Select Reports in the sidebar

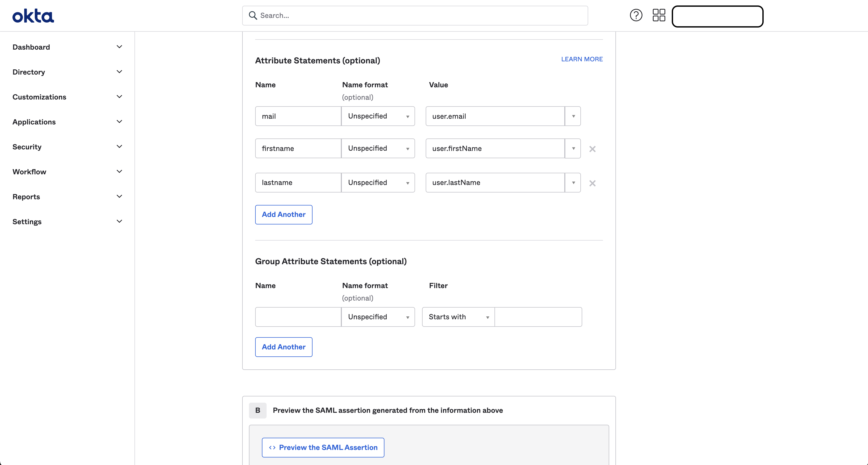tap(26, 197)
